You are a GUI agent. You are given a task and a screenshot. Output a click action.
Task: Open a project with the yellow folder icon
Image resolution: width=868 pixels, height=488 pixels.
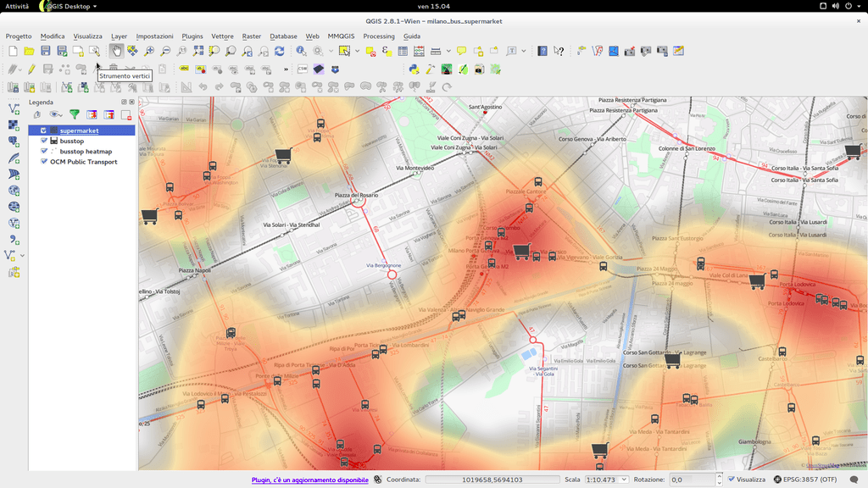click(29, 51)
